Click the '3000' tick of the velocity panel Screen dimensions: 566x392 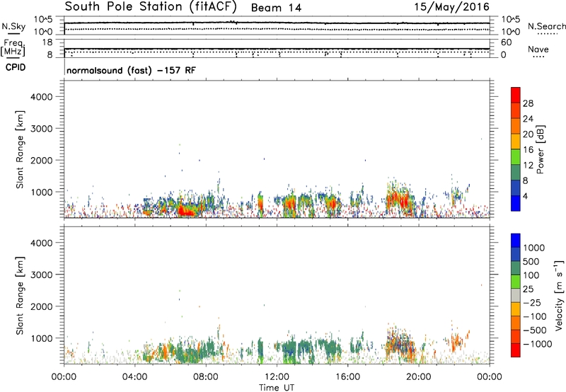click(42, 275)
